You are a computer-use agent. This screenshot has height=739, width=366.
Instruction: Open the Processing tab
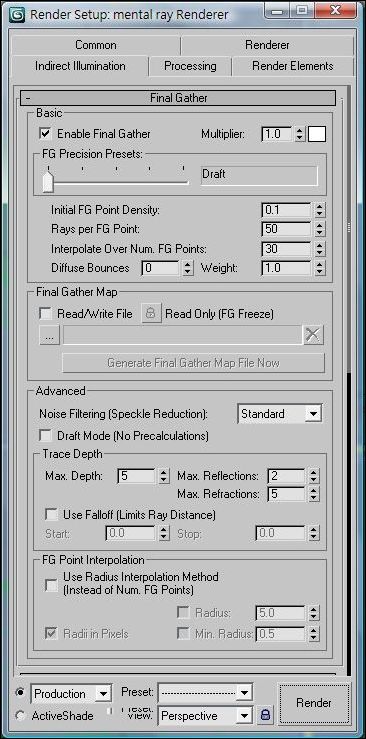[190, 66]
